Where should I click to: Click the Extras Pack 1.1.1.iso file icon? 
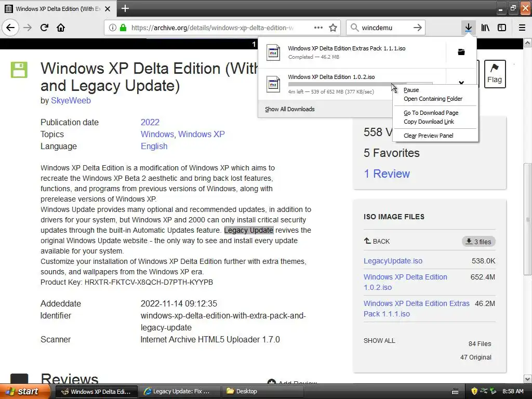point(273,52)
